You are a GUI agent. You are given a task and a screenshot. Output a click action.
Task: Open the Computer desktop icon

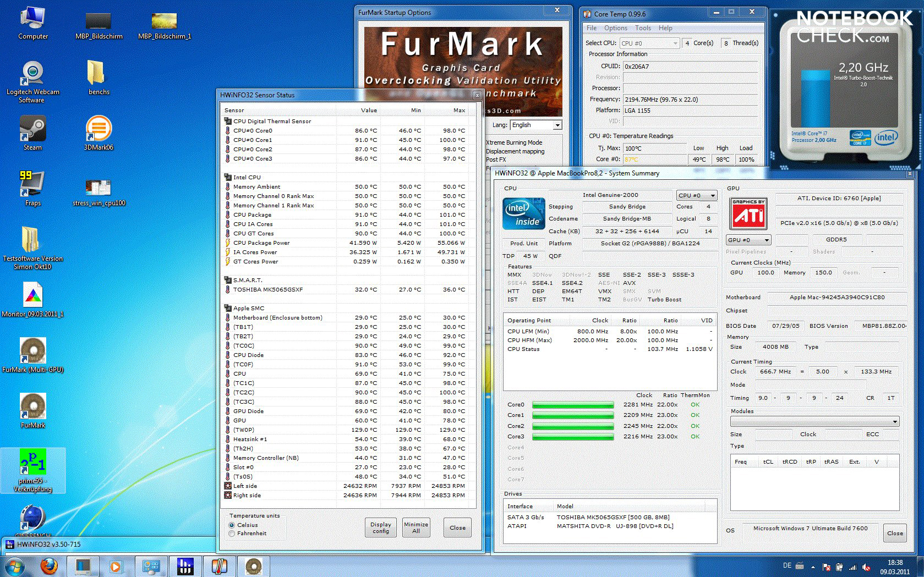(33, 23)
